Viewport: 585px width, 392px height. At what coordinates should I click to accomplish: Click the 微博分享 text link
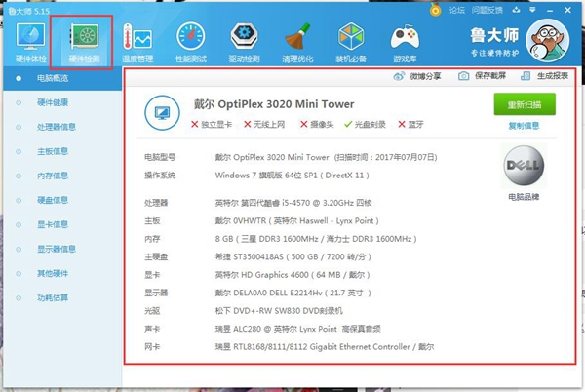pos(425,76)
